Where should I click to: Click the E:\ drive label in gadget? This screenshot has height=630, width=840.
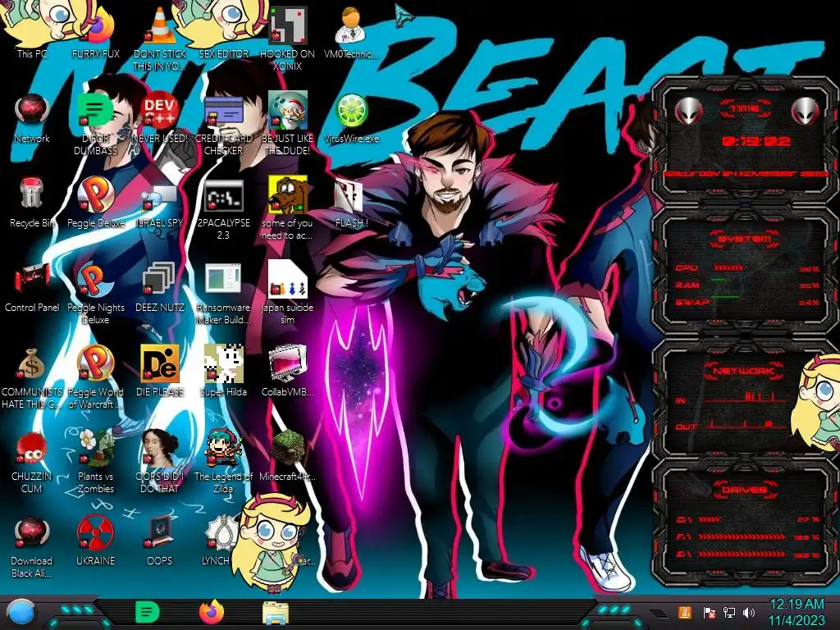coord(683,555)
